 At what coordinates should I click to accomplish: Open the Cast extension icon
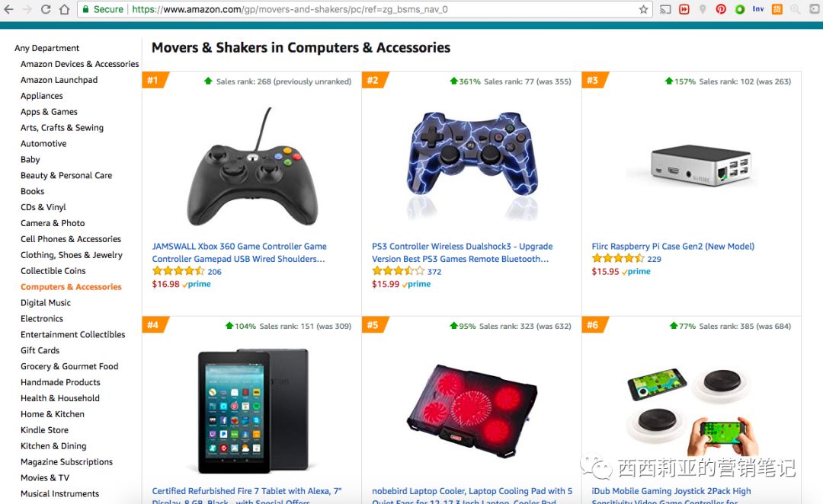tap(665, 9)
